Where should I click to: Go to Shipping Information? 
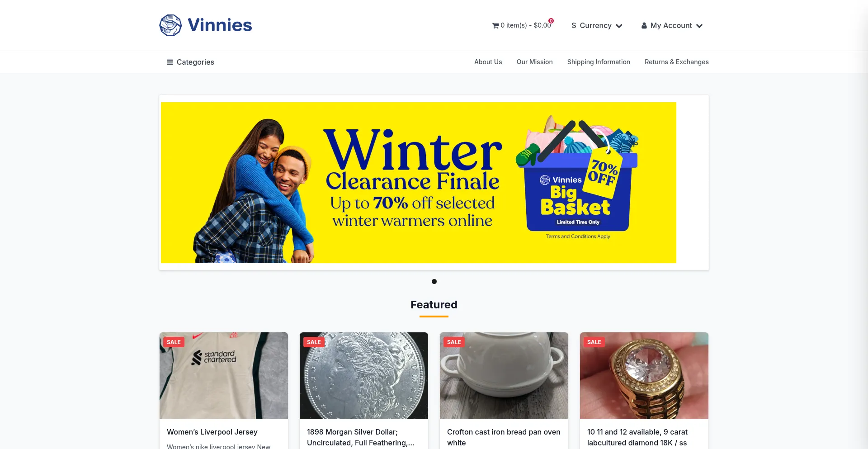coord(599,62)
